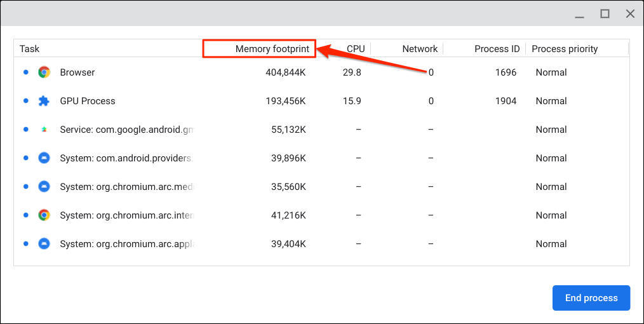
Task: Sort by Network column header
Action: [x=419, y=49]
